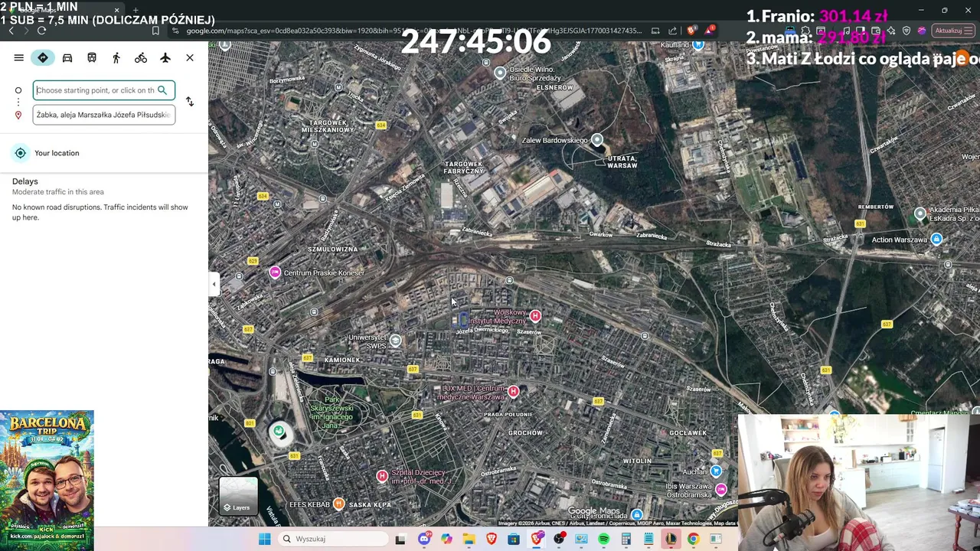Click the search magnifier in starting point field
The height and width of the screenshot is (551, 980).
click(162, 90)
